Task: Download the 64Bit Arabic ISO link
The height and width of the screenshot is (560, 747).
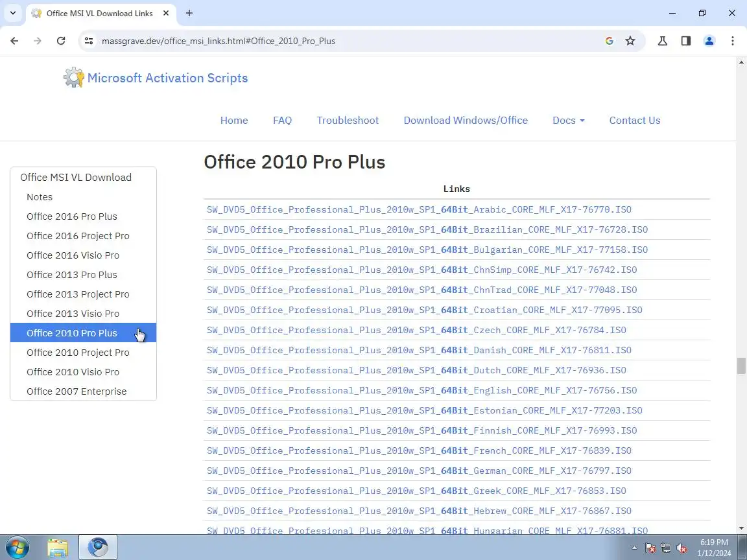Action: (420, 209)
